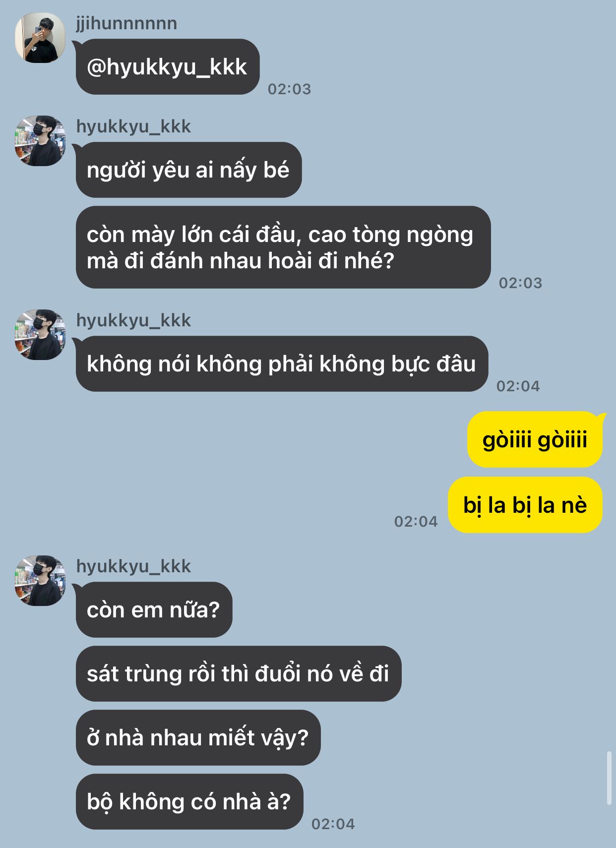Select the 'sát trùng rồi thì đuổi nó về đi' bubble
This screenshot has width=616, height=848.
tap(239, 674)
